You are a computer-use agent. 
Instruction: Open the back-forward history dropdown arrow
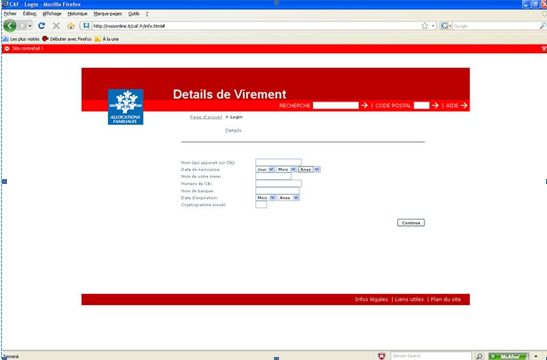click(30, 26)
